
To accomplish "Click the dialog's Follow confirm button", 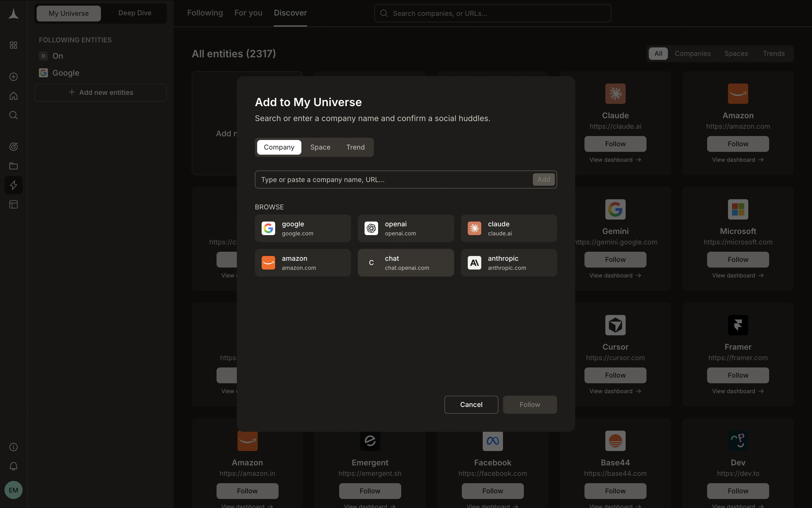I will tap(529, 404).
